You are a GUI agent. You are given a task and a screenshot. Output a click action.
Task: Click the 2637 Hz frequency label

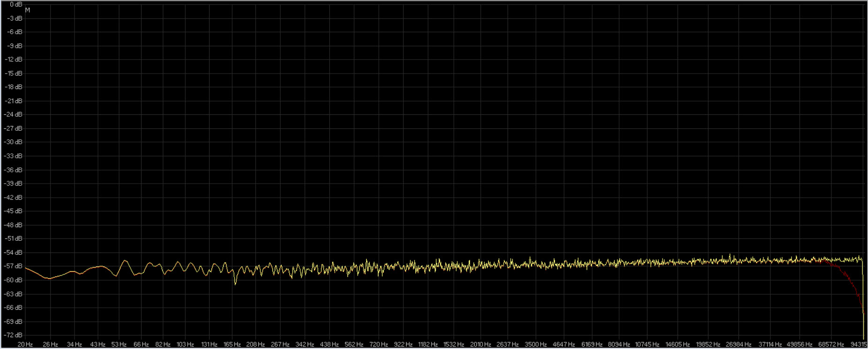[x=507, y=345]
